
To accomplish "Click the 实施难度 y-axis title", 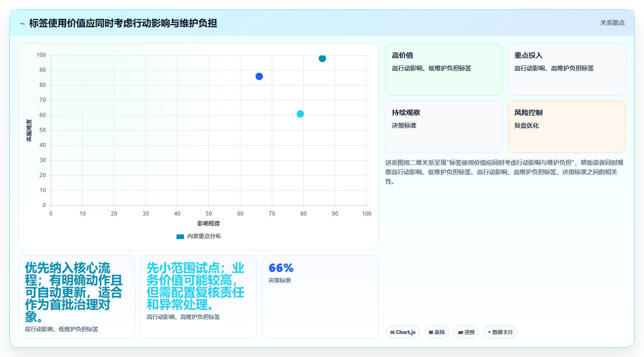I will click(x=29, y=130).
